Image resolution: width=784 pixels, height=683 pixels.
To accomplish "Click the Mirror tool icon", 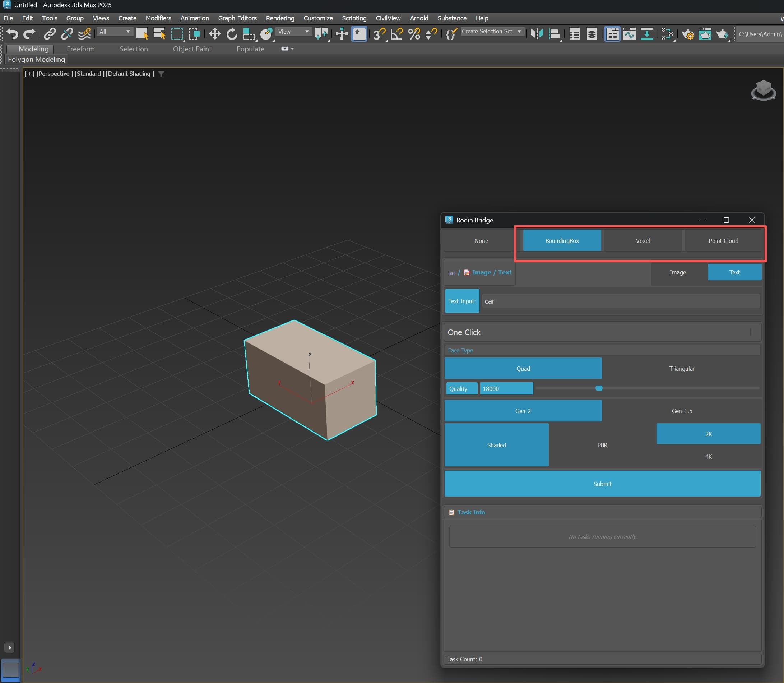I will pyautogui.click(x=537, y=34).
